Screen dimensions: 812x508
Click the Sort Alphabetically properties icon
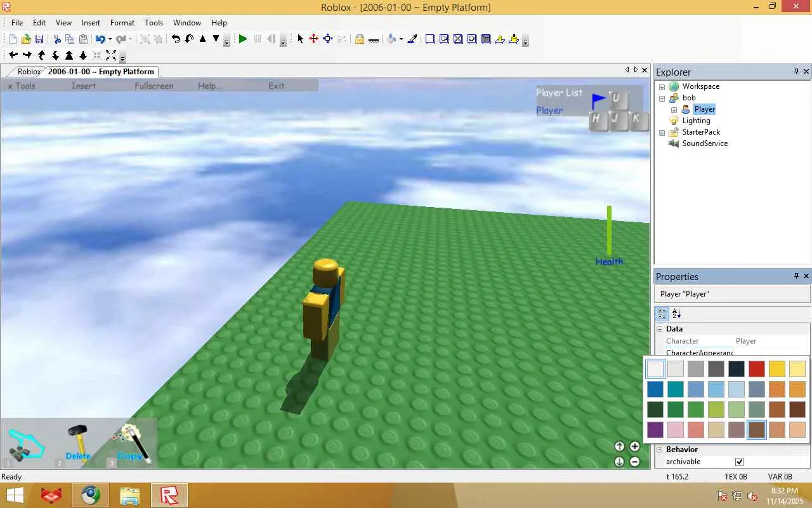click(x=677, y=314)
